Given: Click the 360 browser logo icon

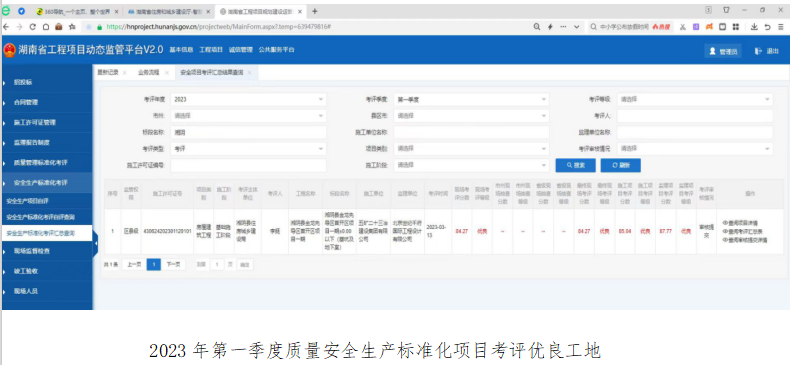Looking at the screenshot, I should pyautogui.click(x=6, y=11).
